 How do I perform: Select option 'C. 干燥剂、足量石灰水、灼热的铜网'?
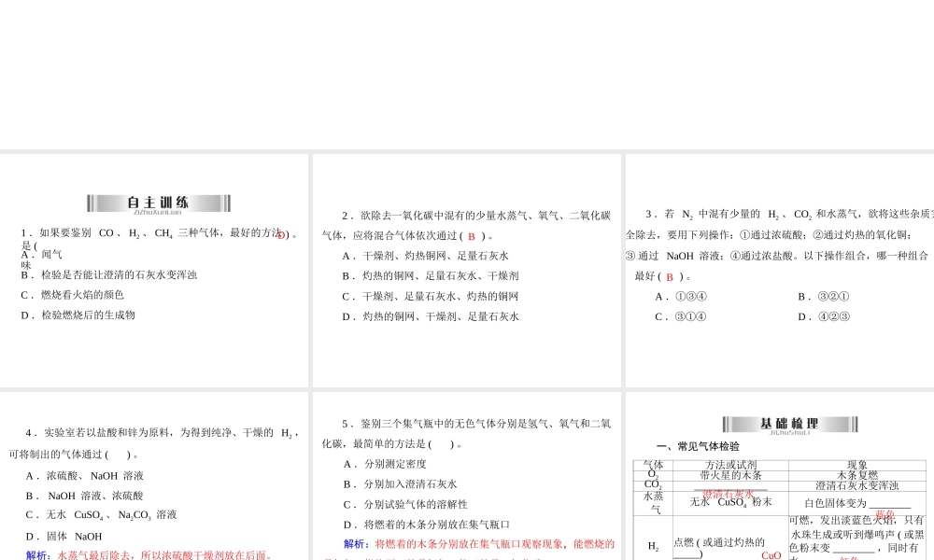tap(430, 297)
